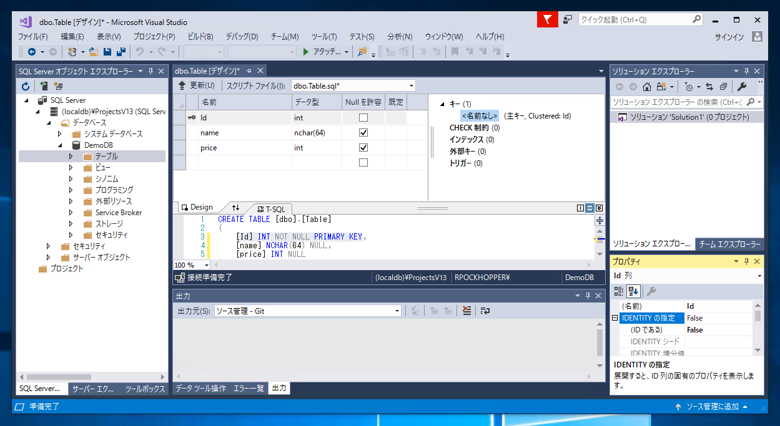Image resolution: width=780 pixels, height=426 pixels.
Task: Click the SQL Explorer horizontal scrollbar thumb
Action: [x=59, y=377]
